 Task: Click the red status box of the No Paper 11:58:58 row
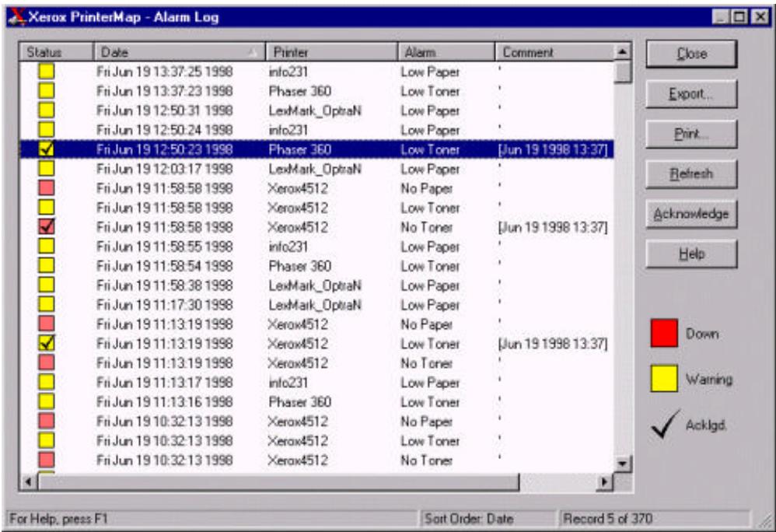pos(47,188)
